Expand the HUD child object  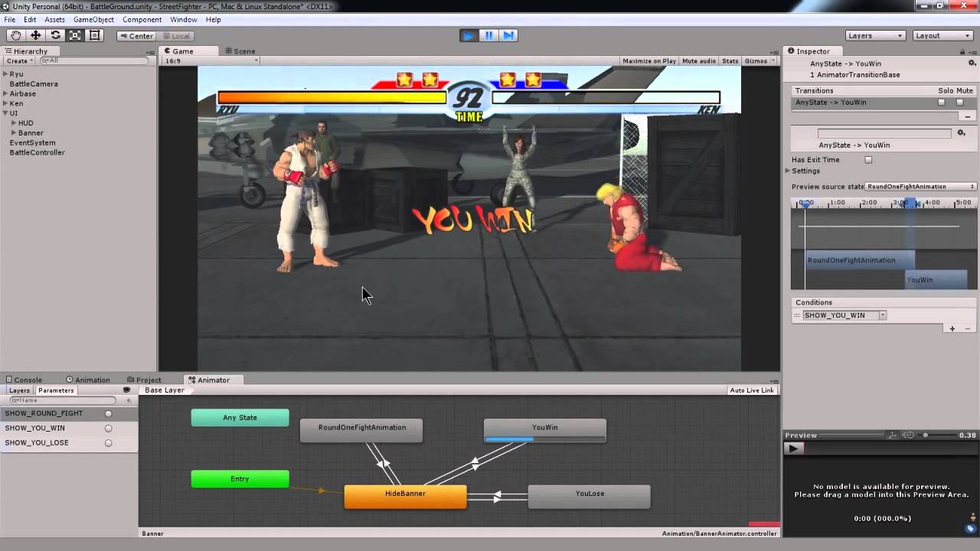[x=14, y=123]
